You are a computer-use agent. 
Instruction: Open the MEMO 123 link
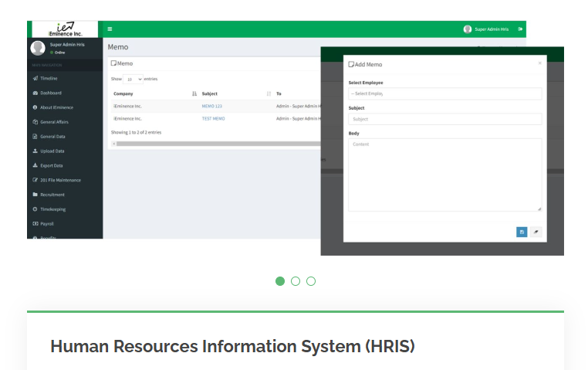212,106
